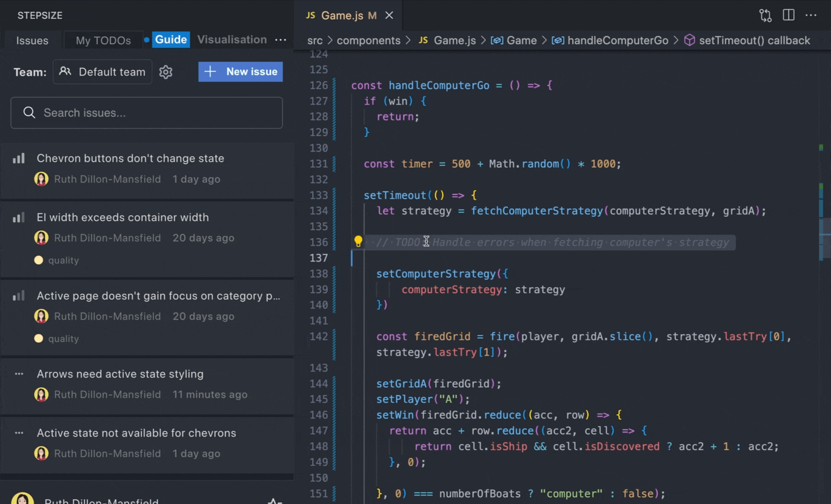Viewport: 831px width, 504px height.
Task: Split the editor with layout icon
Action: 789,15
